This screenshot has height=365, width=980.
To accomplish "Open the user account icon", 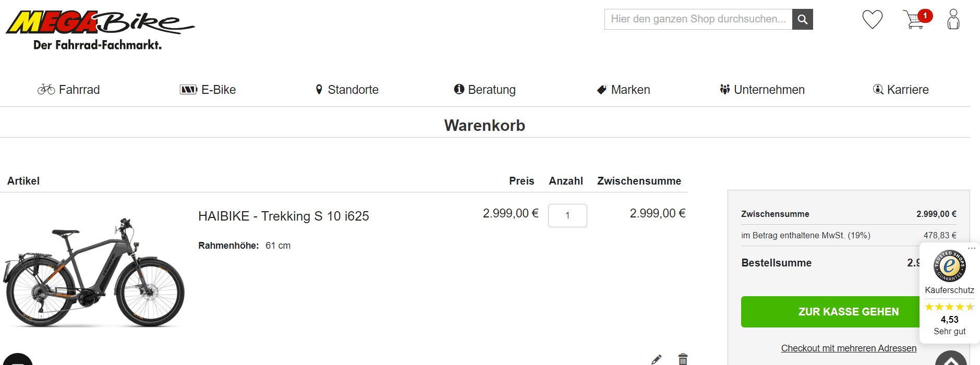I will click(953, 20).
